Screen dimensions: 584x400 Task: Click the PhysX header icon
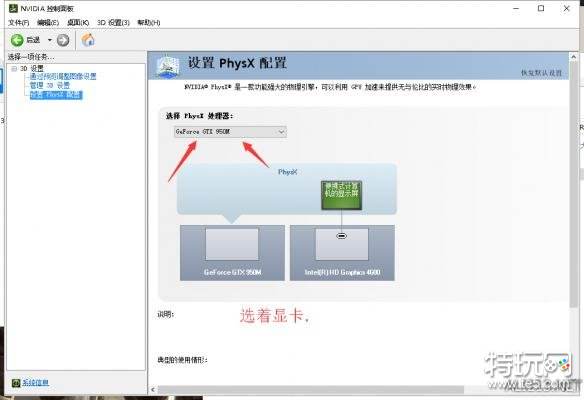(x=168, y=66)
